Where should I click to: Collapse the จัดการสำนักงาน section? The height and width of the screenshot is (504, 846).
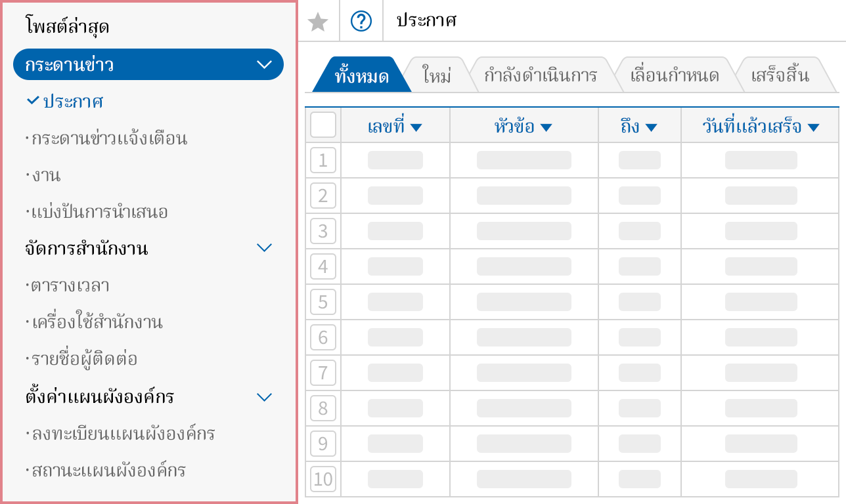pyautogui.click(x=265, y=247)
